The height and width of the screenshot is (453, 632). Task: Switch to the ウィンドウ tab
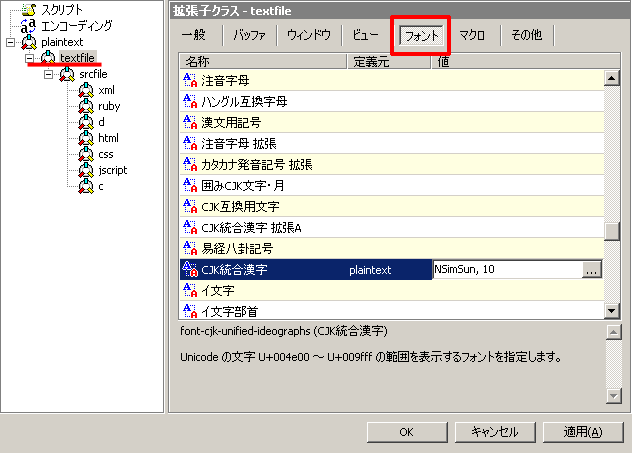tap(309, 35)
